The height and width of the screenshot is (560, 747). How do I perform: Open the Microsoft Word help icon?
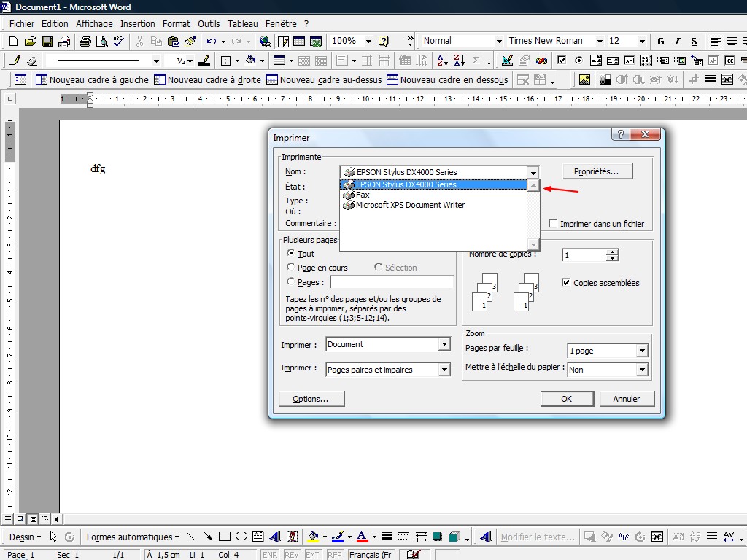384,42
